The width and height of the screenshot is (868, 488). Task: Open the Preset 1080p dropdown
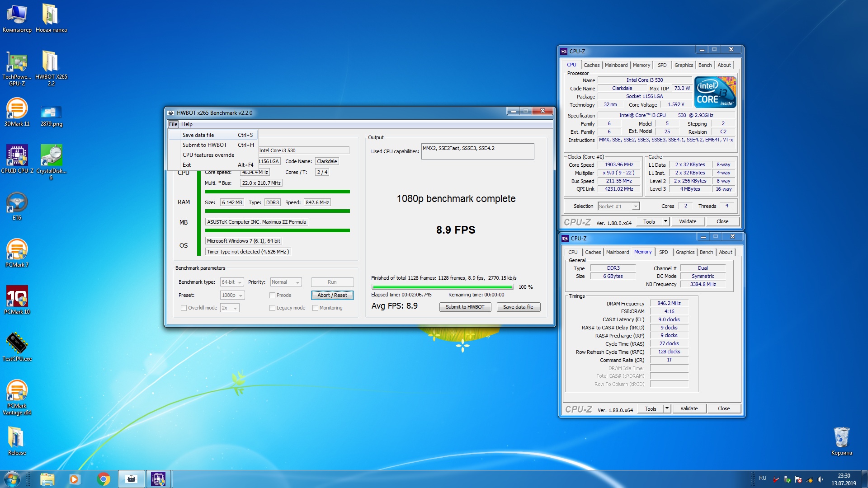(x=232, y=295)
